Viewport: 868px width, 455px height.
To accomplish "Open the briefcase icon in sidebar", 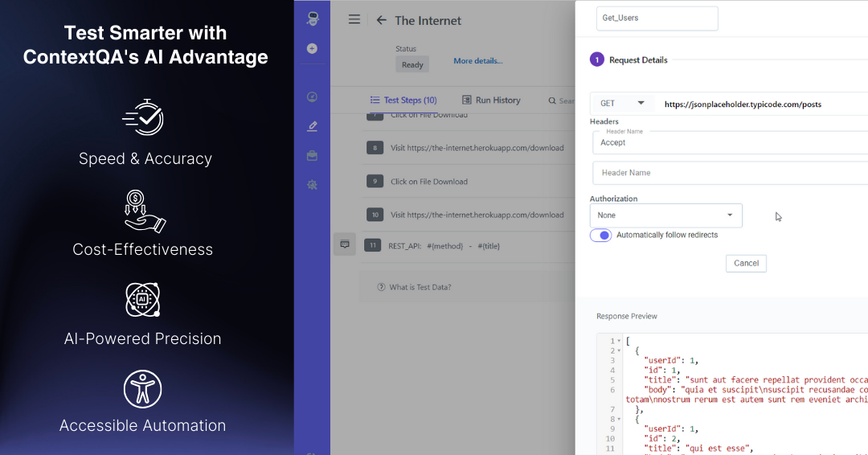I will [x=312, y=155].
